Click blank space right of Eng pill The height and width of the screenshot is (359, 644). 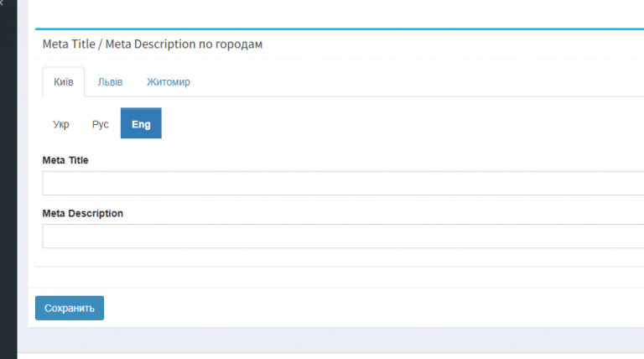(402, 123)
